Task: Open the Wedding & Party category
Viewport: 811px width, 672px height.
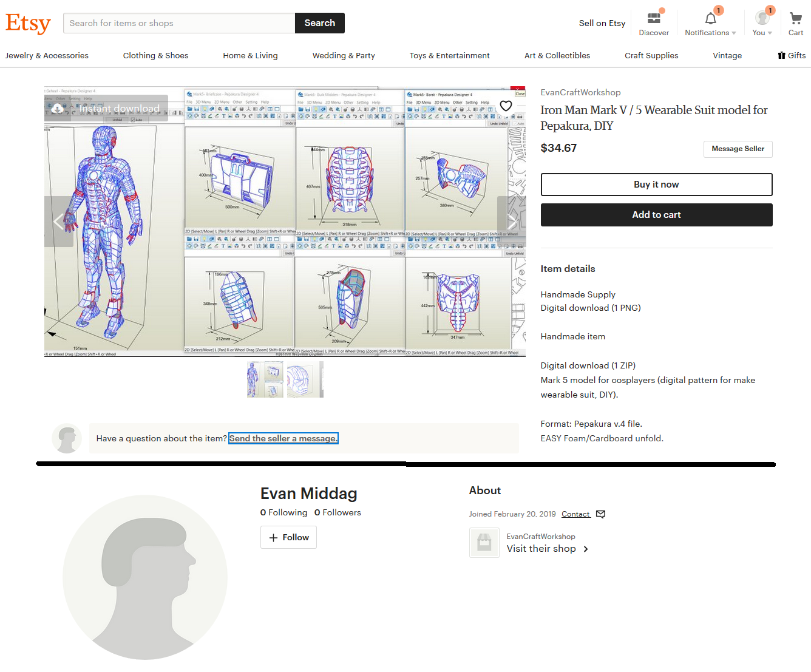Action: pyautogui.click(x=344, y=55)
